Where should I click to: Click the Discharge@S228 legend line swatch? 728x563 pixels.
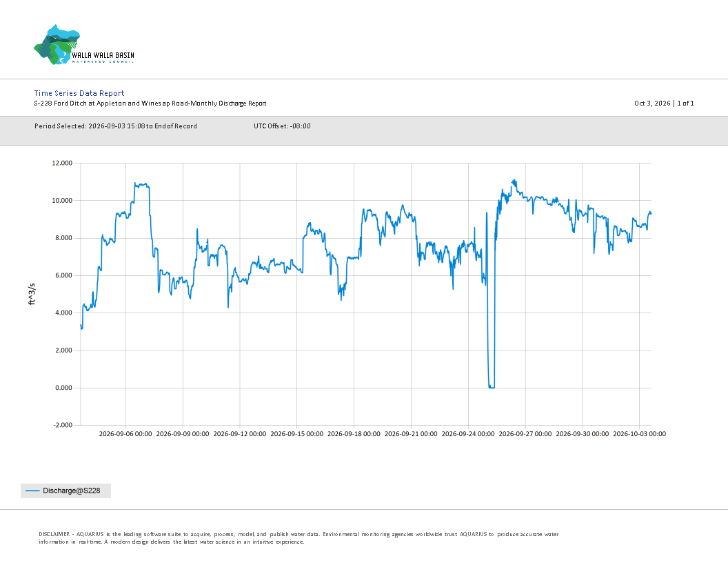[32, 491]
